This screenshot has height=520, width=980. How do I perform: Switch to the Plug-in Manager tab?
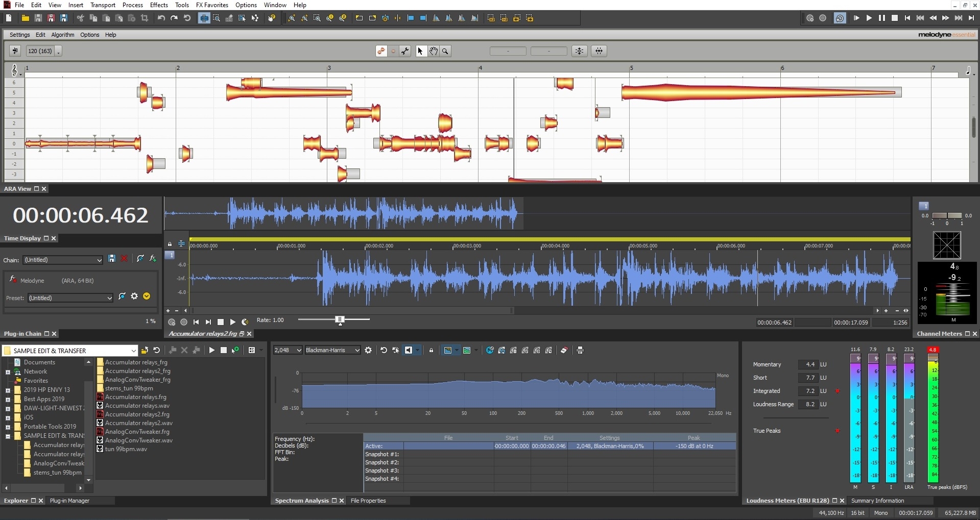click(x=69, y=501)
